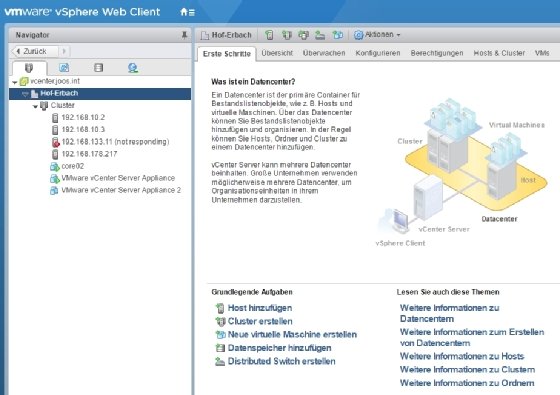Click the fifth toolbar icon before Aktionen
This screenshot has height=395, width=560.
(338, 35)
